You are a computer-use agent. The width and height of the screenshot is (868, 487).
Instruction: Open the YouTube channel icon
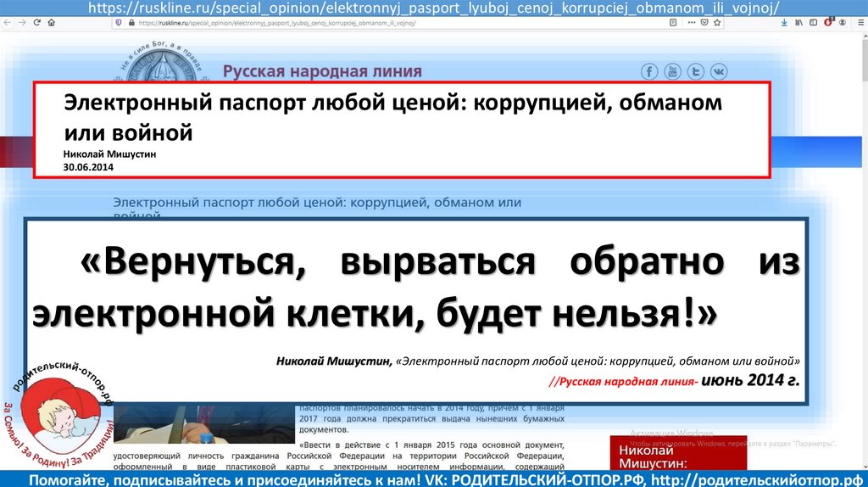point(673,71)
